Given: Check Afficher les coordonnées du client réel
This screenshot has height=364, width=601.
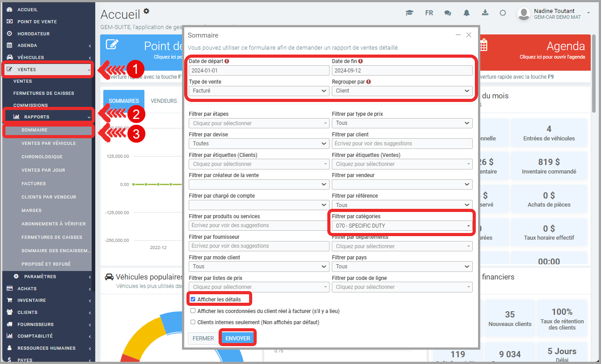Looking at the screenshot, I should point(193,311).
